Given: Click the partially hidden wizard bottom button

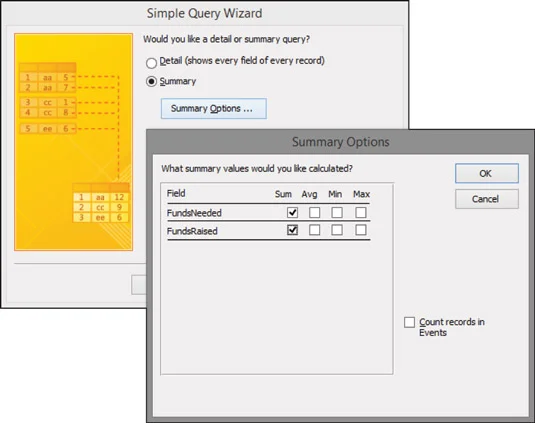Looking at the screenshot, I should point(139,285).
